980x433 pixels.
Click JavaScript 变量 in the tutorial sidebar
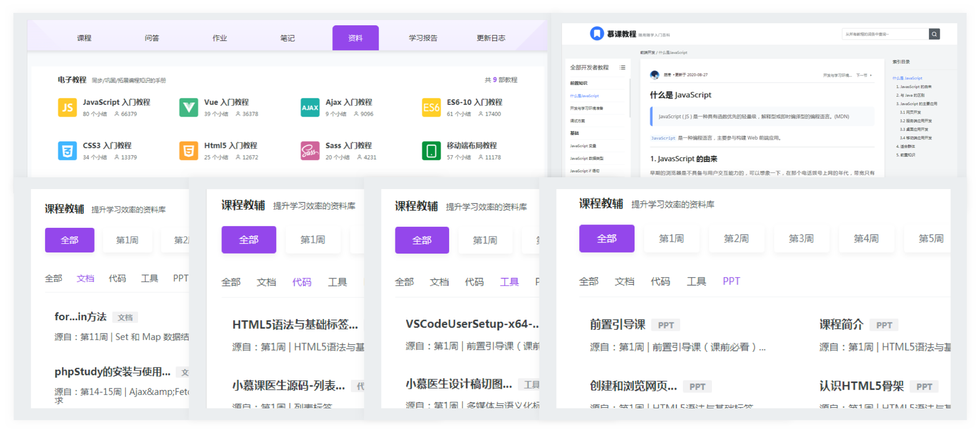pos(583,146)
